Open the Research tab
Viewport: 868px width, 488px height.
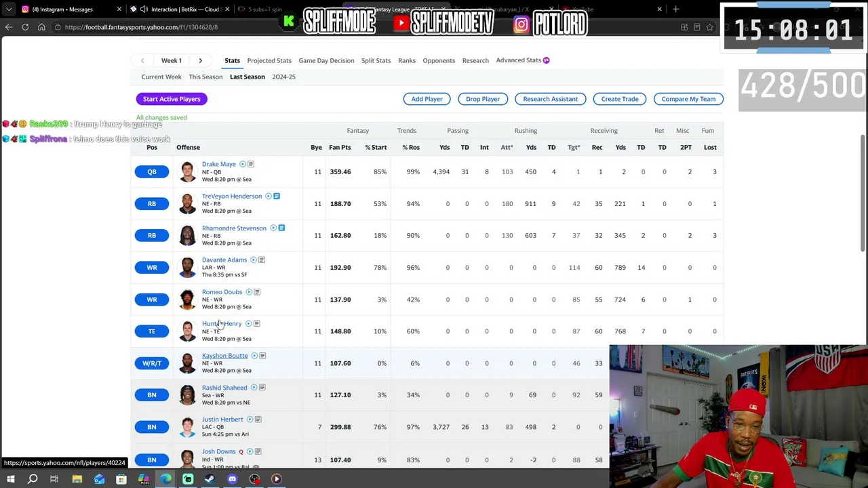tap(475, 60)
